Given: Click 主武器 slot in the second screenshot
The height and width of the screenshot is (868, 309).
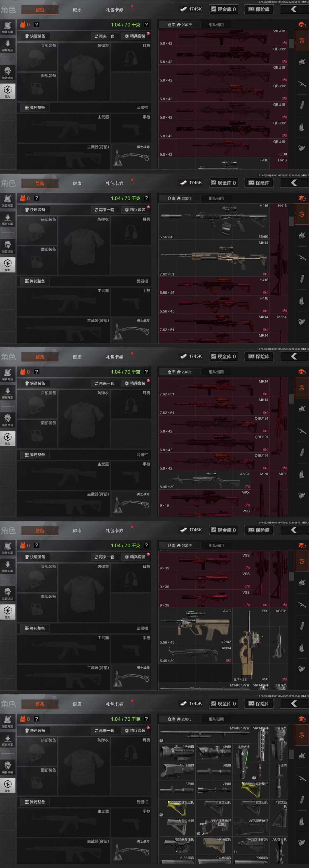Looking at the screenshot, I should [x=63, y=302].
